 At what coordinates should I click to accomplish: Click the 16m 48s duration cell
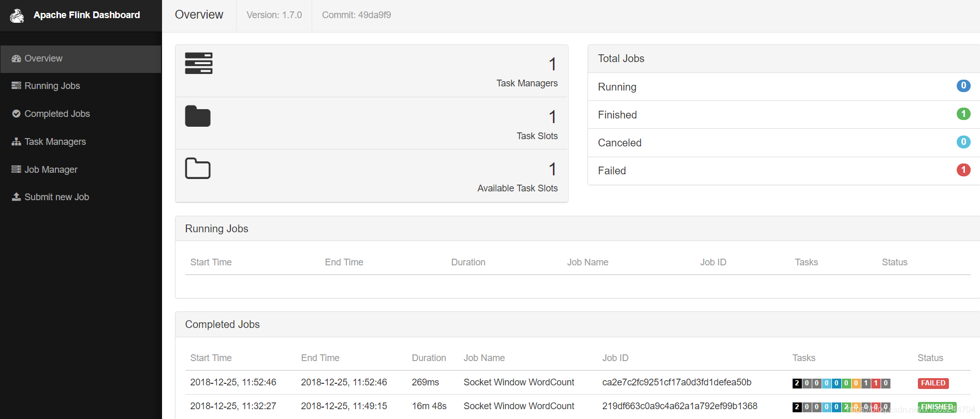click(x=429, y=406)
